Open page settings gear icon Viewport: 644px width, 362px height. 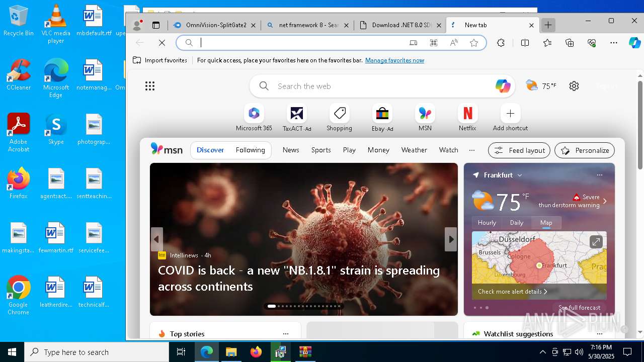(x=574, y=86)
